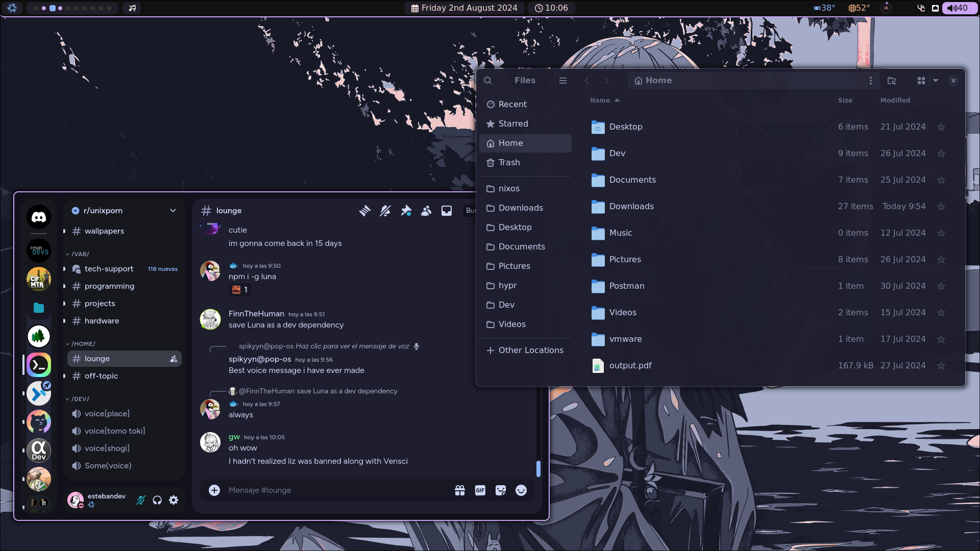Open Other Locations in Files

pyautogui.click(x=531, y=350)
